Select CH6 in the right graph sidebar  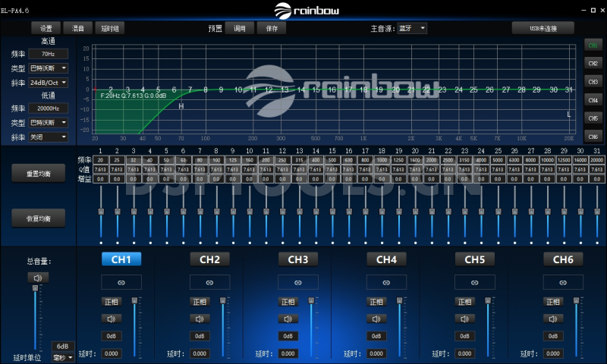click(x=593, y=136)
